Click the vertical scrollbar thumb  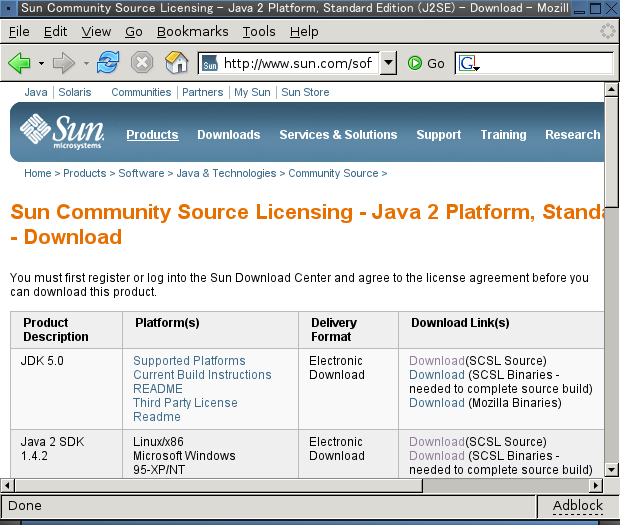coord(611,151)
